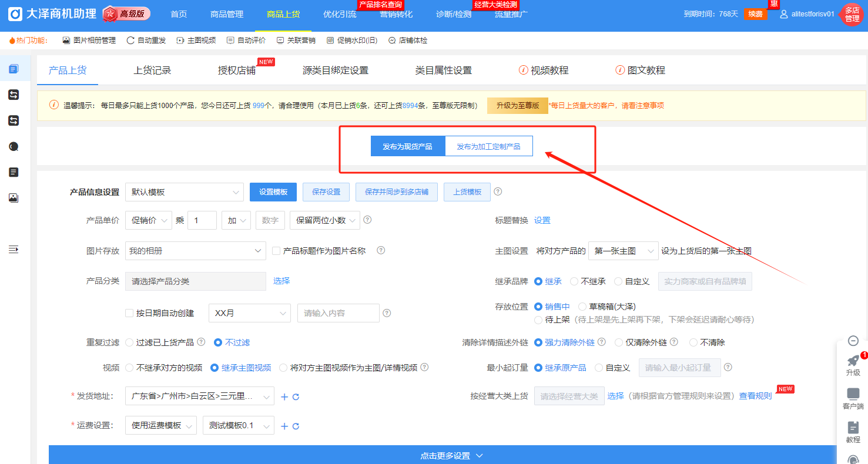Click help icon next to 保留两位小数
Viewport: 868px width, 464px height.
pos(368,220)
